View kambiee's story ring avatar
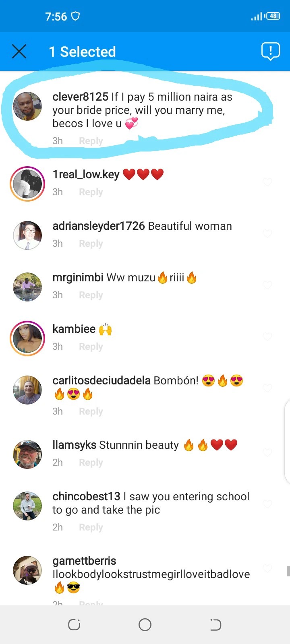 click(x=27, y=338)
